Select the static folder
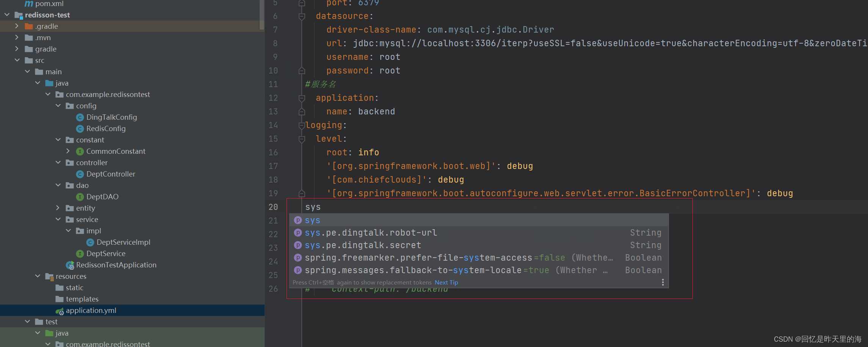This screenshot has width=868, height=347. click(x=74, y=288)
